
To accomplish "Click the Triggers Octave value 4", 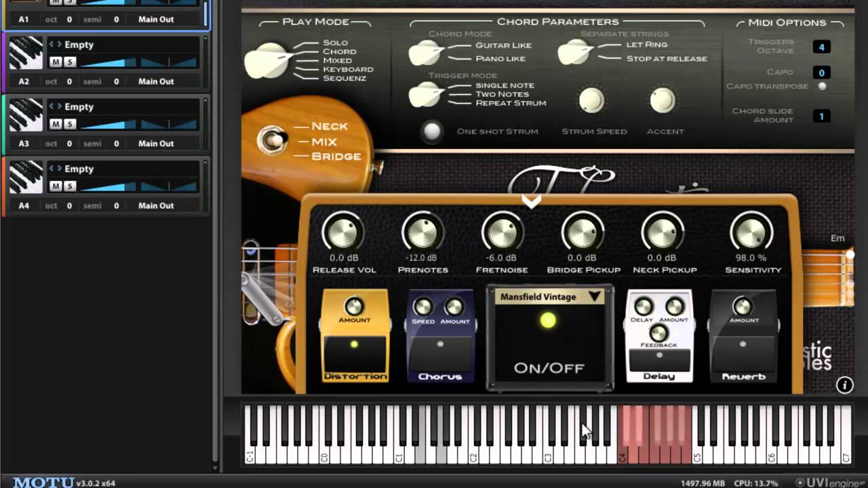I will click(821, 47).
